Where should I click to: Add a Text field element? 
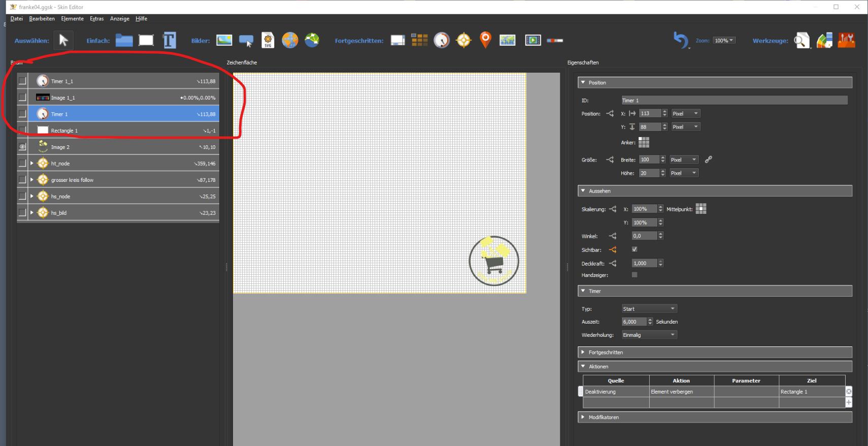[169, 40]
